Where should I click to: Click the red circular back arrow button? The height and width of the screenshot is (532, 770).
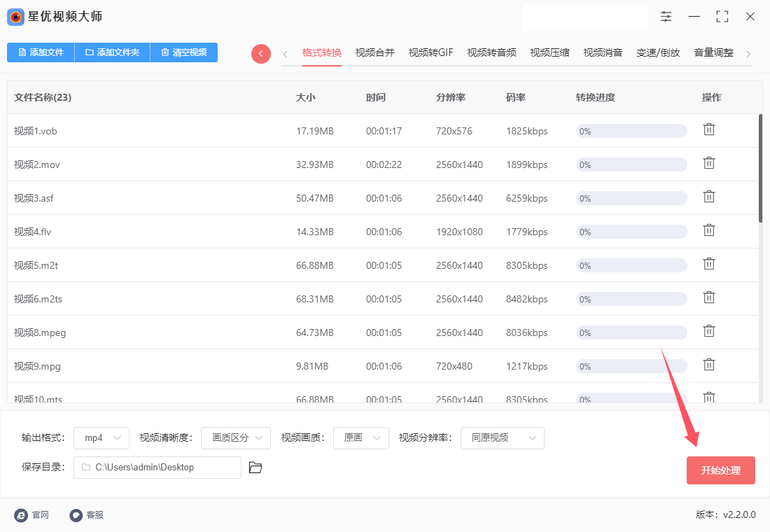tap(261, 53)
